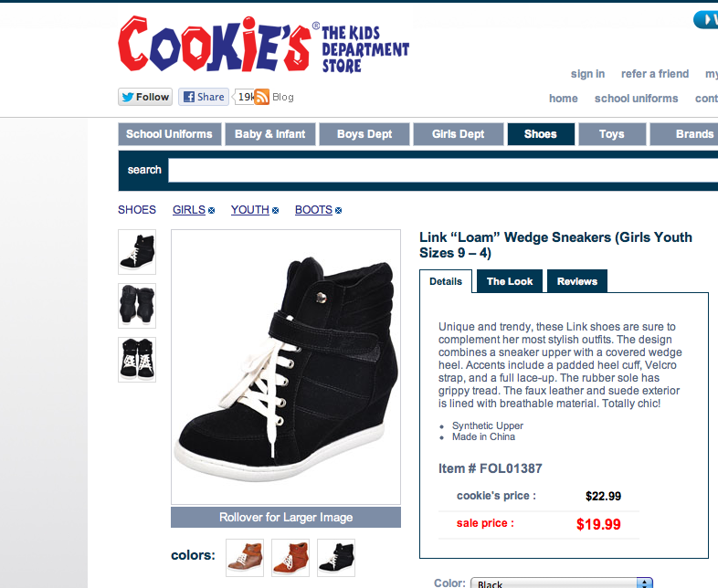Switch to the Reviews tab
Screen dimensions: 718x588
click(577, 281)
